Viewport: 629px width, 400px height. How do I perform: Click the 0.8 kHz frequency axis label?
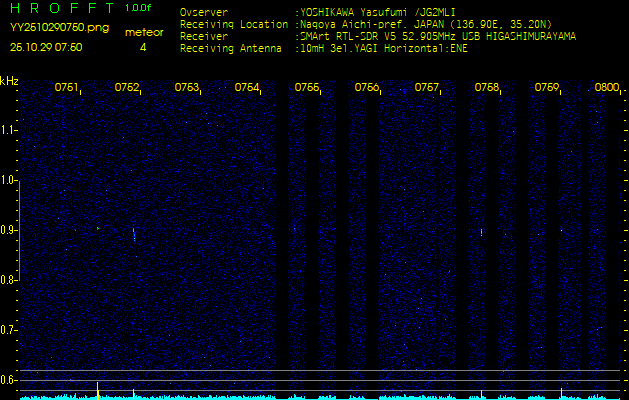(x=8, y=280)
